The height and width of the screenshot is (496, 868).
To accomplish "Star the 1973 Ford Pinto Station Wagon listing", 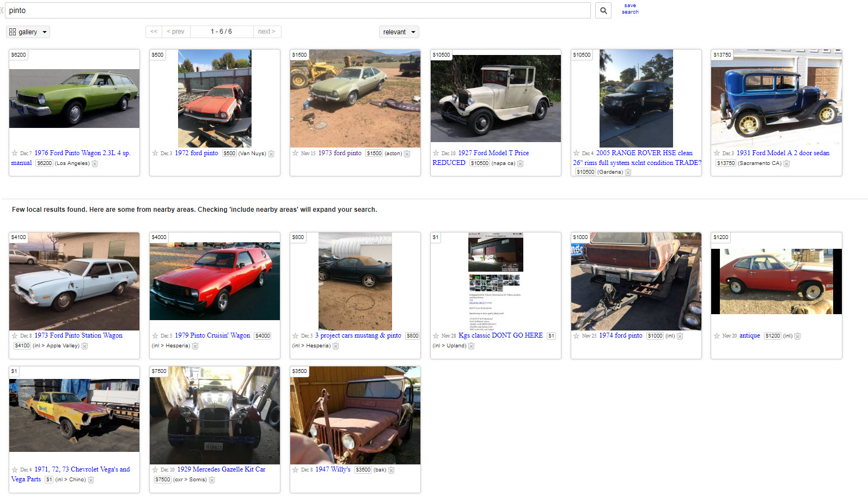I will (15, 335).
